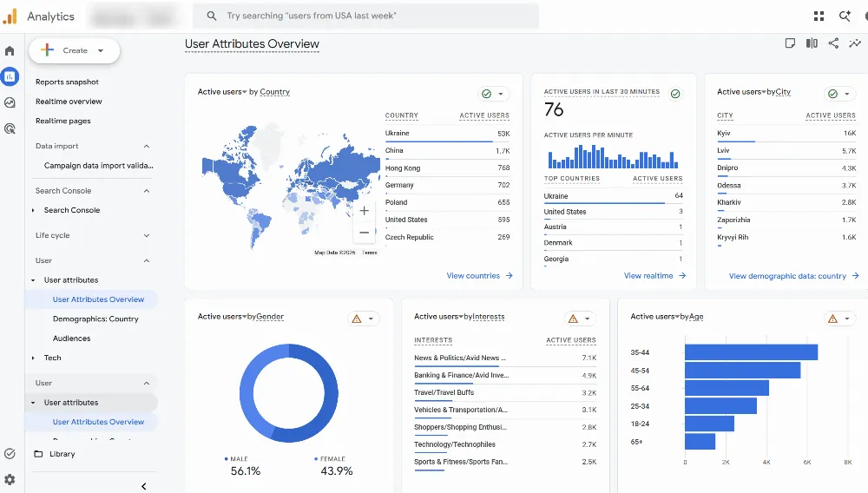Open Campaign data import validation
This screenshot has width=868, height=493.
pos(99,166)
